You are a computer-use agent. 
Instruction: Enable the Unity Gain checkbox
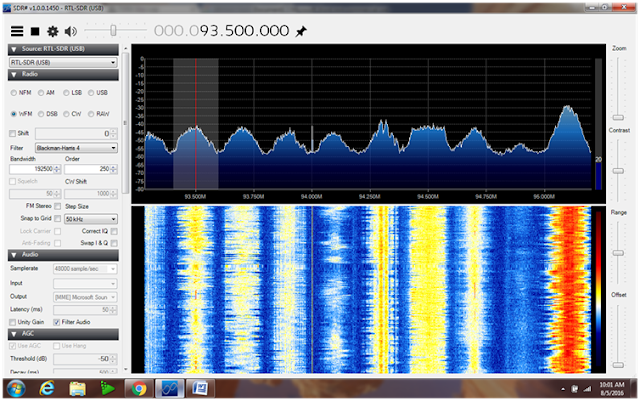[13, 322]
